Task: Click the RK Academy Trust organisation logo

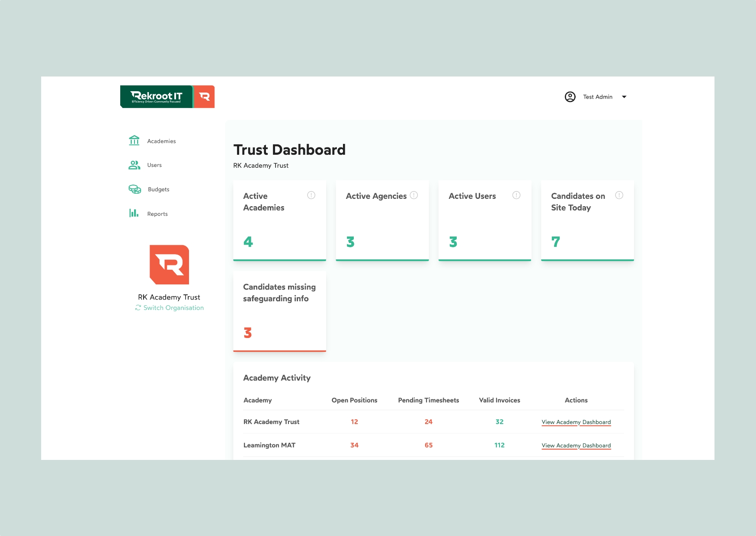Action: coord(169,265)
